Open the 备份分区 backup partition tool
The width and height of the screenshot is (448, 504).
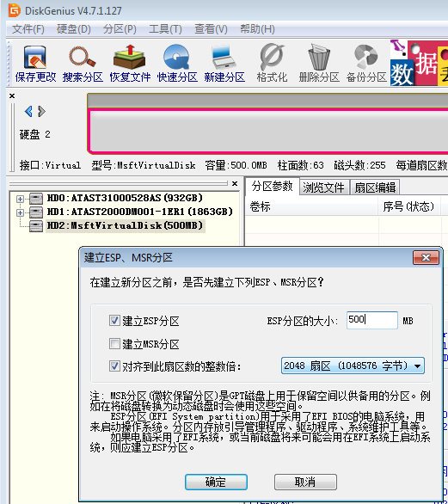(x=366, y=64)
